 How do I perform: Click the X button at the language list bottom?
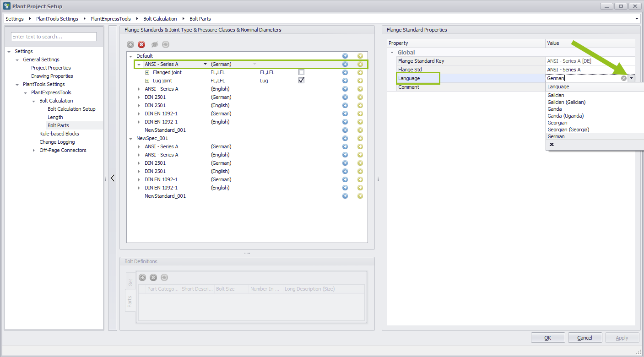tap(552, 144)
